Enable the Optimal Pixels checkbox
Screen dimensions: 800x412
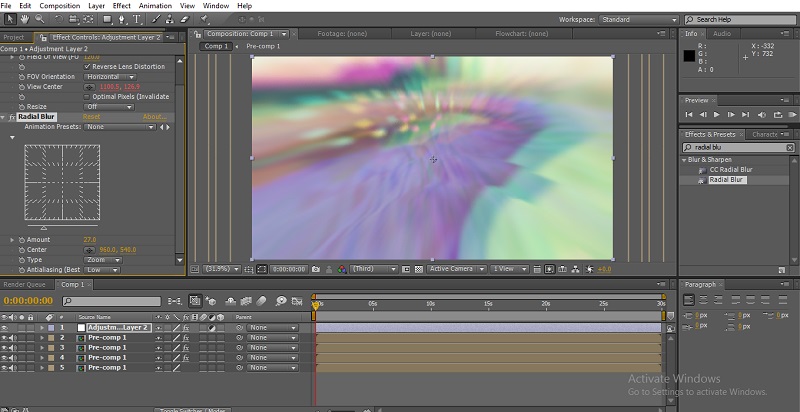88,96
